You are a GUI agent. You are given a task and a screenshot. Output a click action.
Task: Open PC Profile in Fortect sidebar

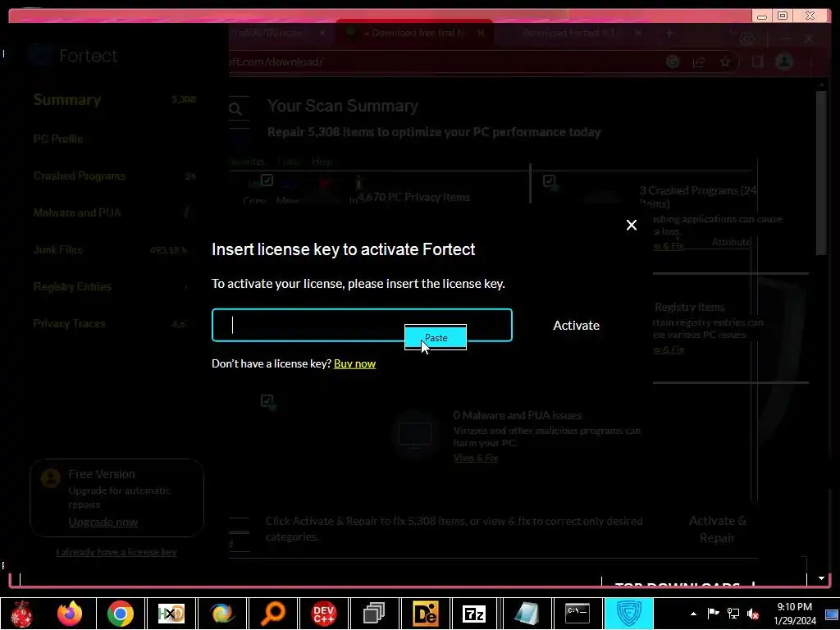(58, 139)
